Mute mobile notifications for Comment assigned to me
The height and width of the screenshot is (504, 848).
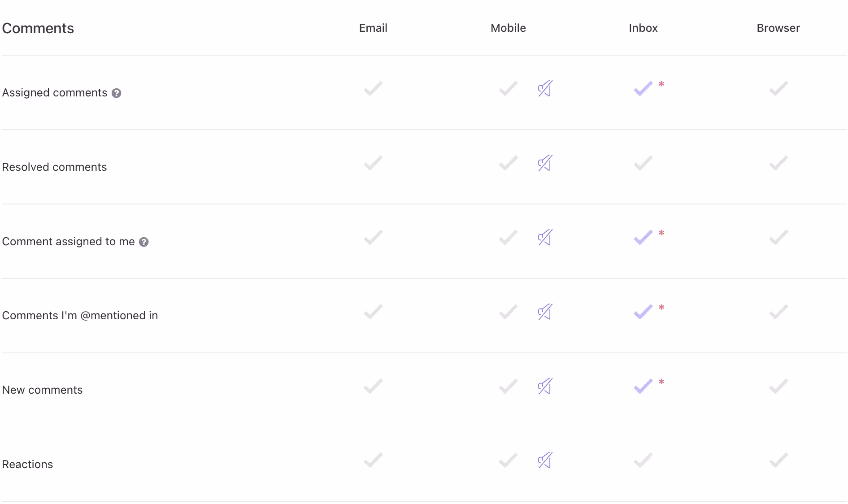coord(544,238)
